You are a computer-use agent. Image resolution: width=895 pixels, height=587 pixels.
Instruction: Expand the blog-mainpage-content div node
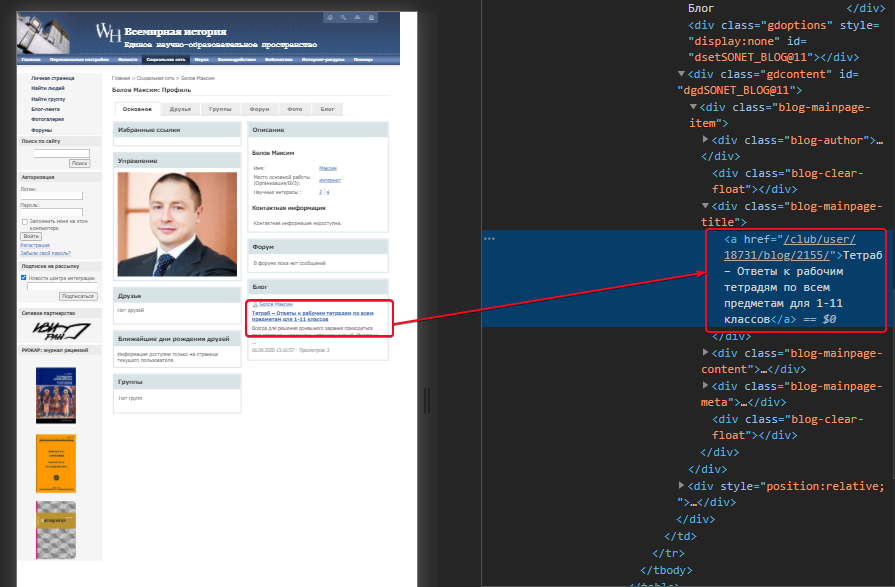[705, 352]
